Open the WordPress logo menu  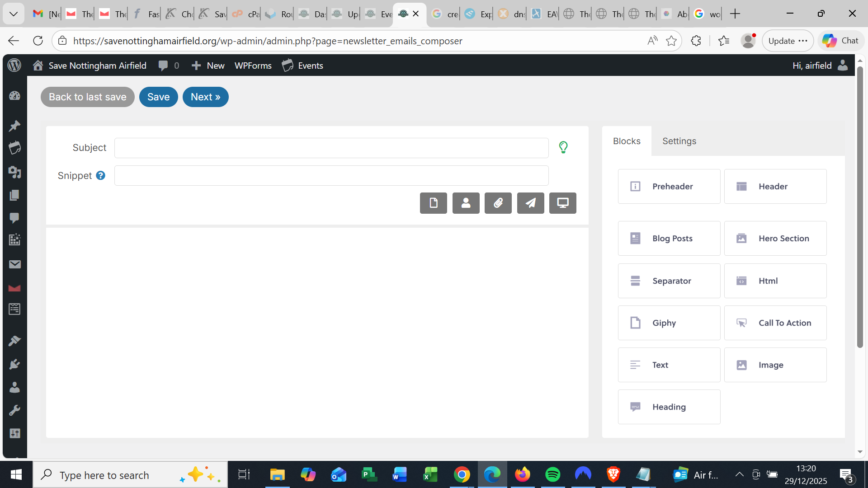pyautogui.click(x=14, y=66)
